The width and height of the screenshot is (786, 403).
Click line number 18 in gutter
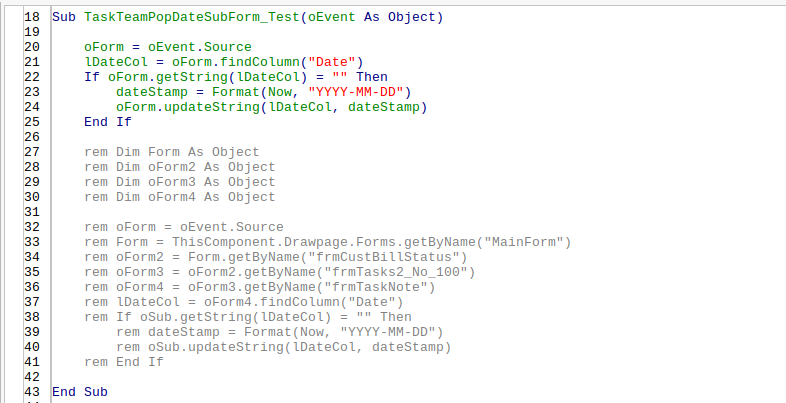pyautogui.click(x=32, y=17)
